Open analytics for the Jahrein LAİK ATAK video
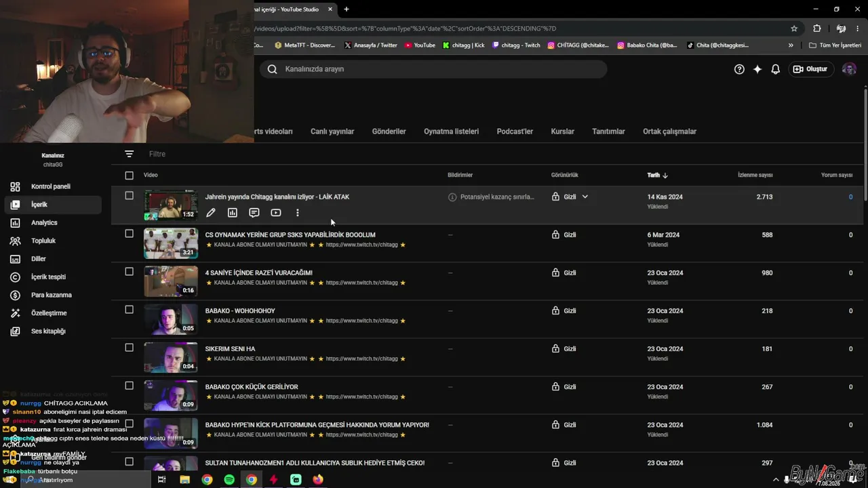The image size is (868, 488). click(x=233, y=213)
